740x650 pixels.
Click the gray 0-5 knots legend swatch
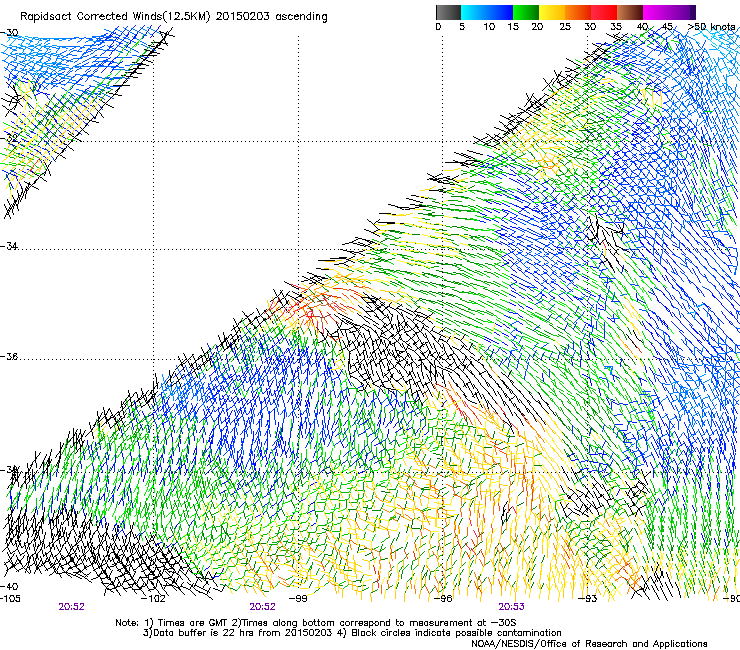(448, 12)
